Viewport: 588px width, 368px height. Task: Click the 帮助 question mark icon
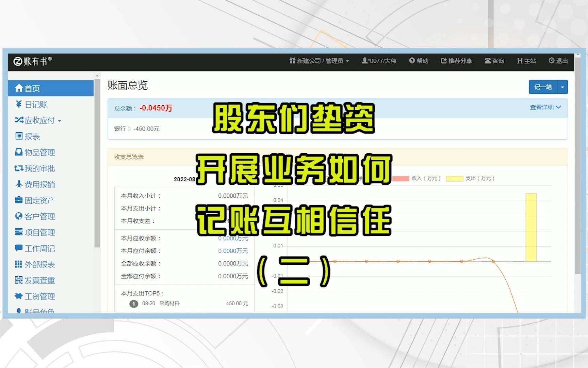412,61
